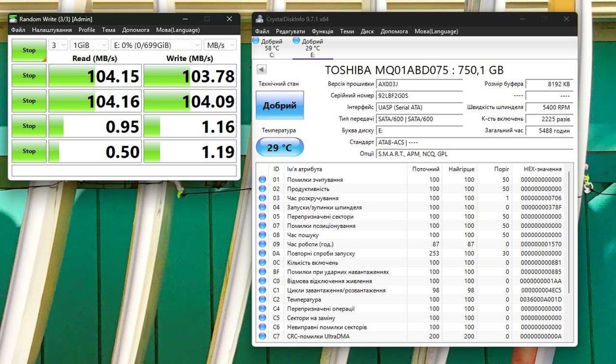Click the serial number field 92LBF2G0S

click(419, 95)
